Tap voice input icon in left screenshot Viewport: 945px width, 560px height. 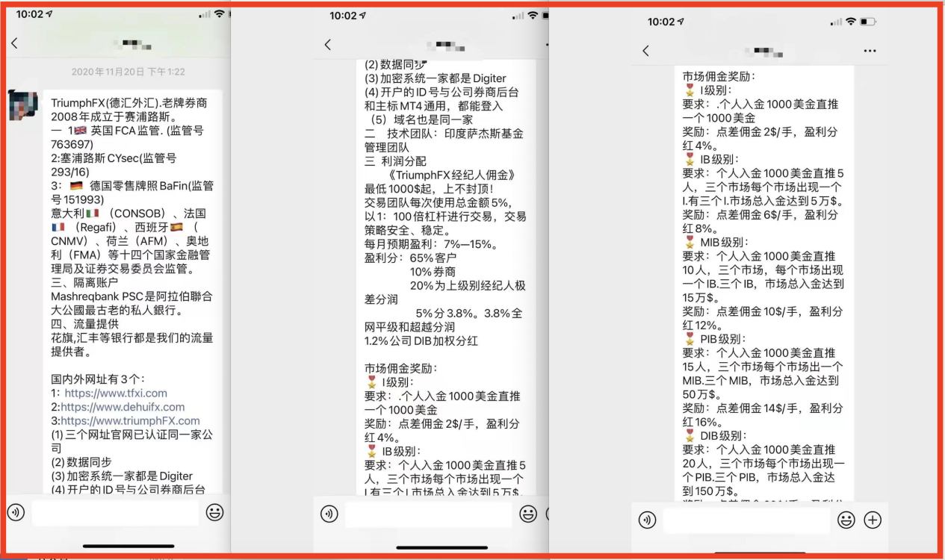point(16,512)
